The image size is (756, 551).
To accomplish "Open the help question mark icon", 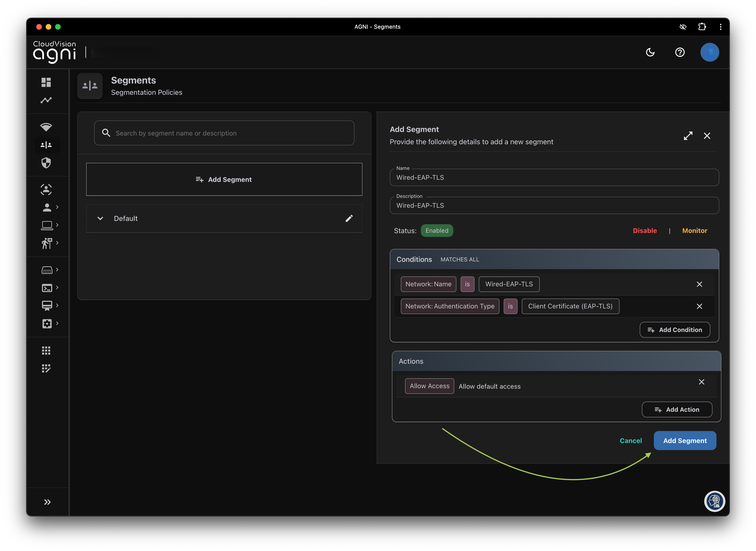I will [x=680, y=52].
